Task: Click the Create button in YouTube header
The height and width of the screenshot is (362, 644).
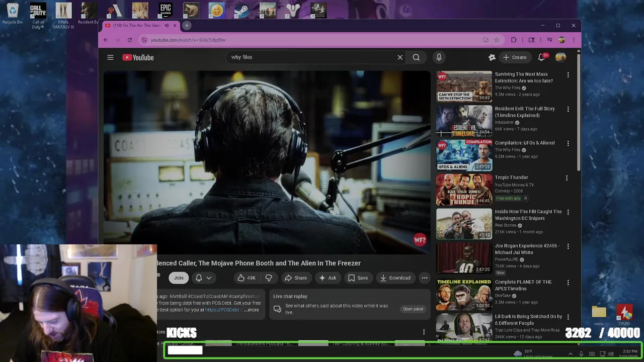Action: tap(514, 57)
